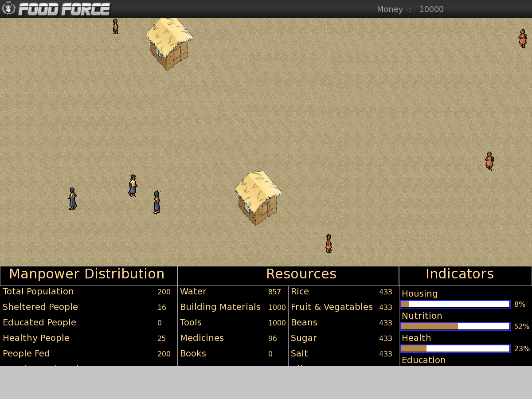The image size is (532, 399).
Task: Click the villager wearing the yellow shirt
Action: (133, 186)
